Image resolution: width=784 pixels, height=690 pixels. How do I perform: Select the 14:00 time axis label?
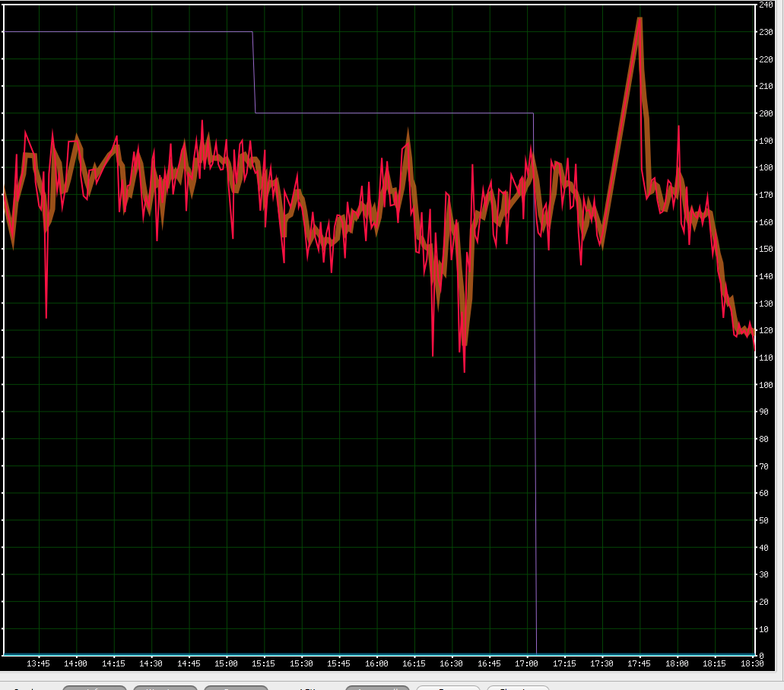tap(76, 663)
